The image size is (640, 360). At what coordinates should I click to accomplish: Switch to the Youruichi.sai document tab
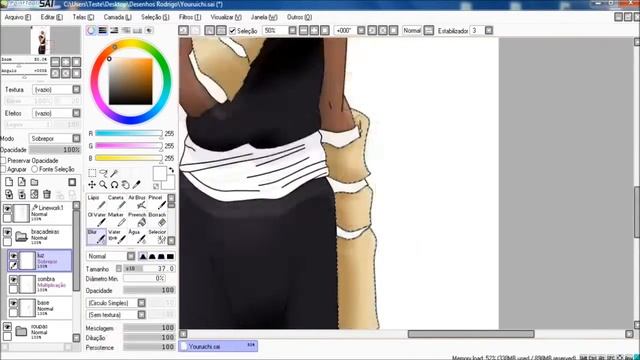(x=218, y=346)
